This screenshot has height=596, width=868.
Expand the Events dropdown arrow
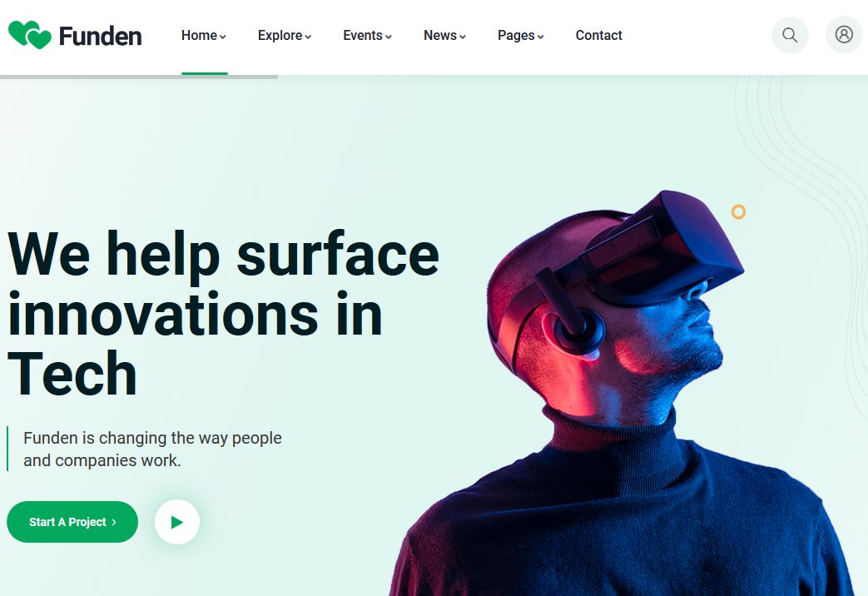pos(389,37)
